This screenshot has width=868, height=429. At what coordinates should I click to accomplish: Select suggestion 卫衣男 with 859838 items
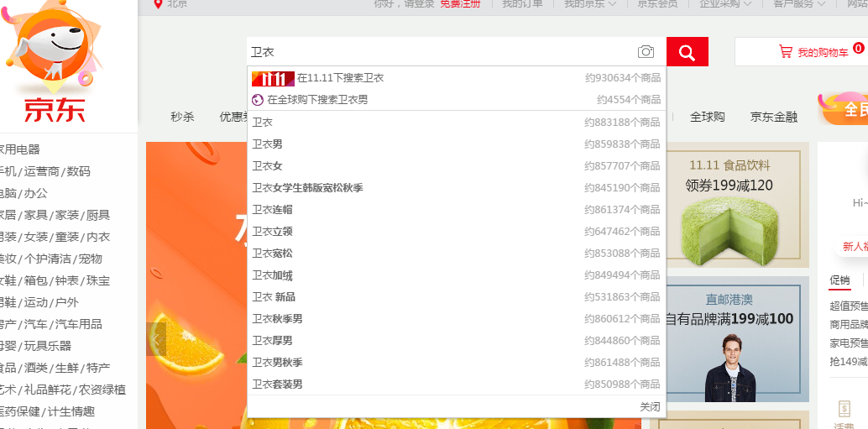pos(457,144)
